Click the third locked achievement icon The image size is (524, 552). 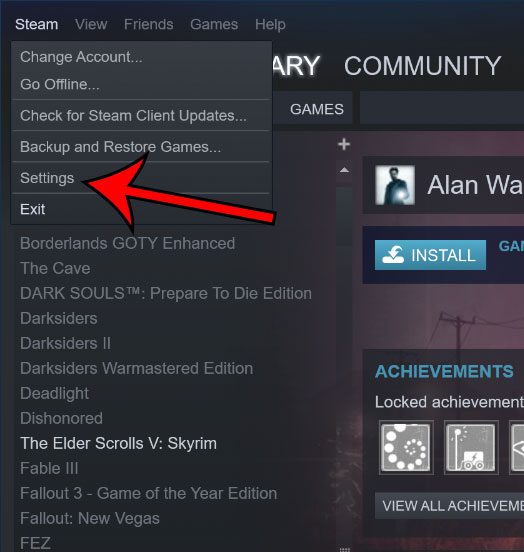[517, 447]
